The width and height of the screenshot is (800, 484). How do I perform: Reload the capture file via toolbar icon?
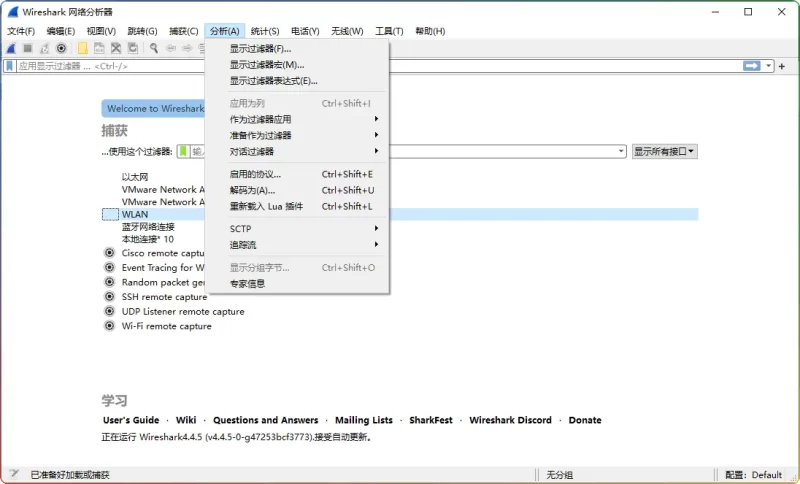pos(133,48)
